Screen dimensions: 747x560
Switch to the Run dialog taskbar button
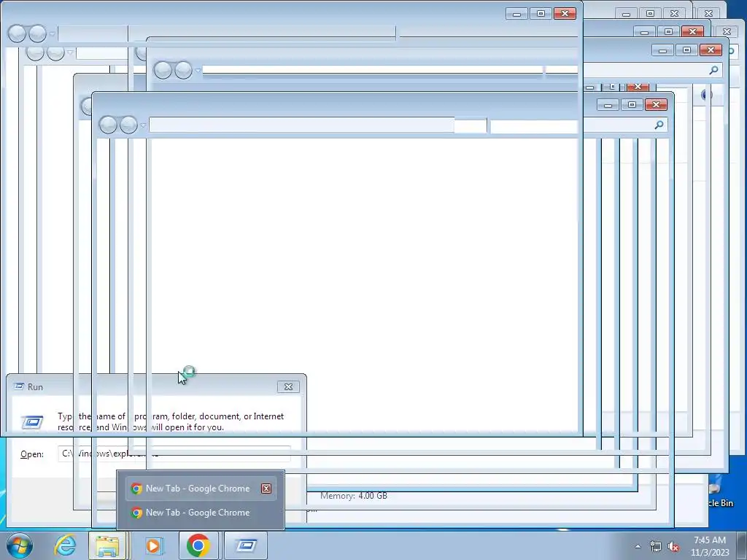tap(246, 545)
